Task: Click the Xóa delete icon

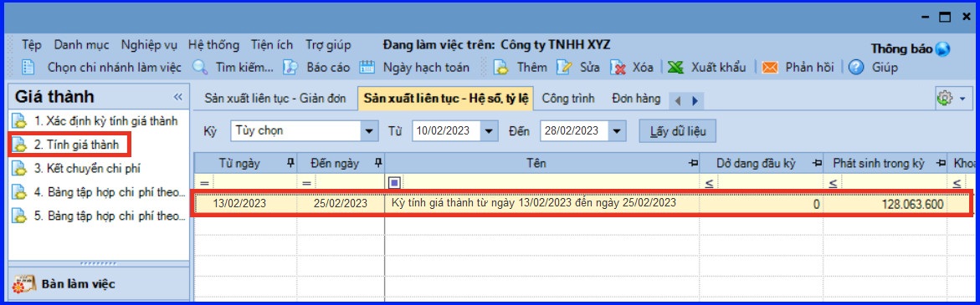Action: point(618,67)
